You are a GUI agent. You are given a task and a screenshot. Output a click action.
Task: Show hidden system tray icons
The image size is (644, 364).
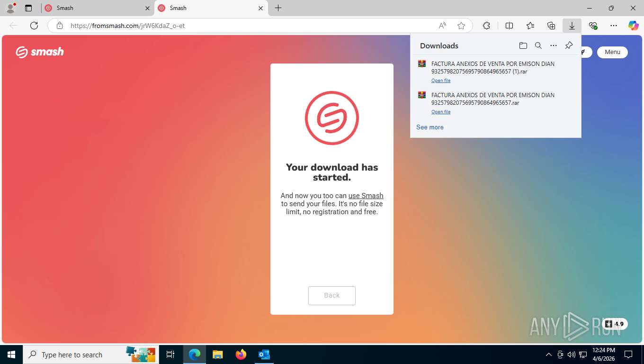tap(549, 355)
